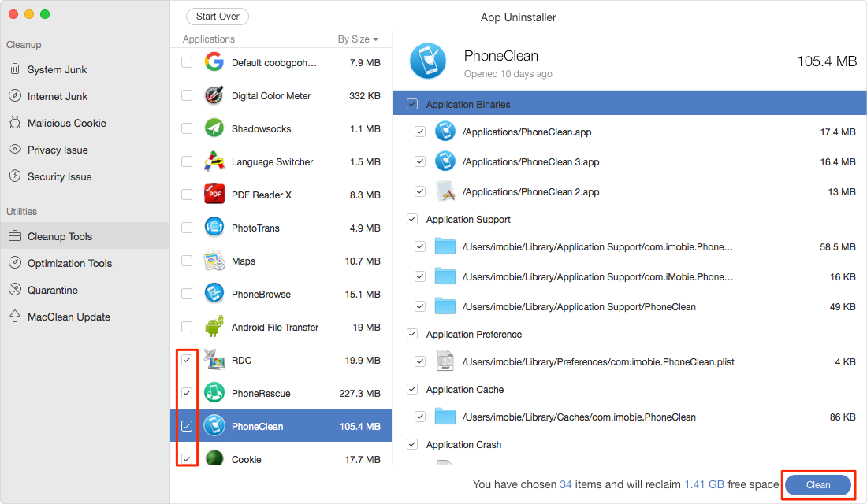Select the PhoneBrowse application row
The height and width of the screenshot is (504, 867).
tap(281, 294)
